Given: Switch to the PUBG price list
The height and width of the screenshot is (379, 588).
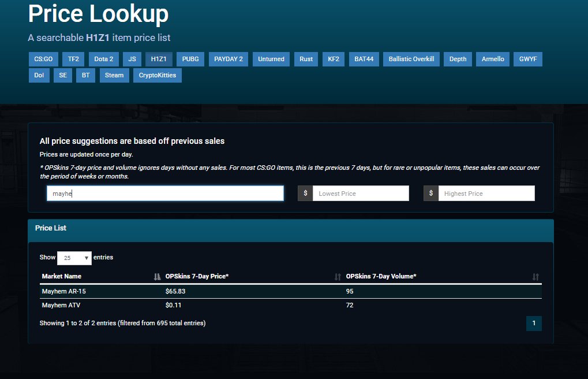Looking at the screenshot, I should (x=190, y=59).
